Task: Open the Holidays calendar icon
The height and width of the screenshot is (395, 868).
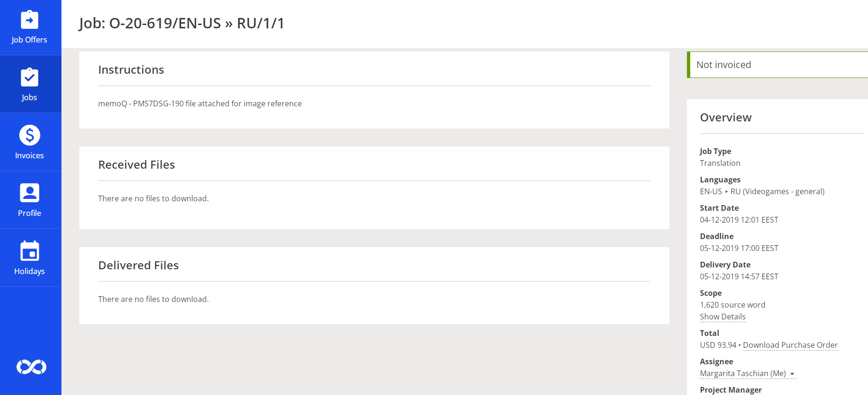Action: tap(29, 251)
